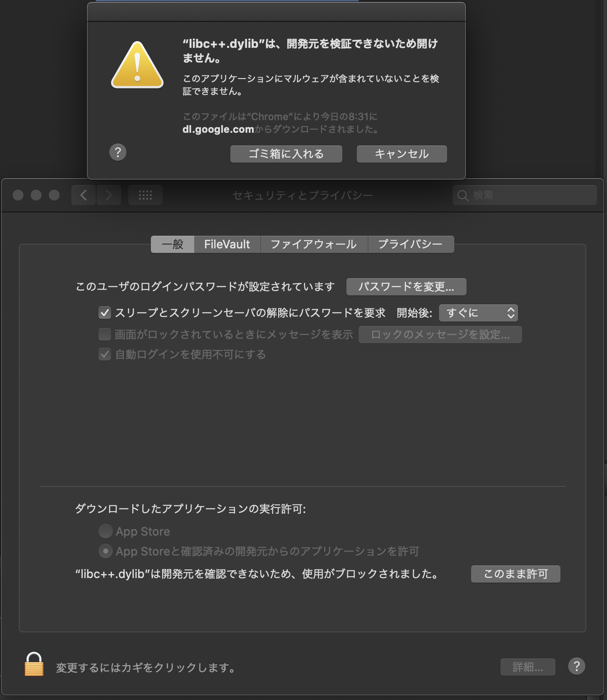Click キャンセル in the warning dialog
This screenshot has width=607, height=700.
point(402,154)
